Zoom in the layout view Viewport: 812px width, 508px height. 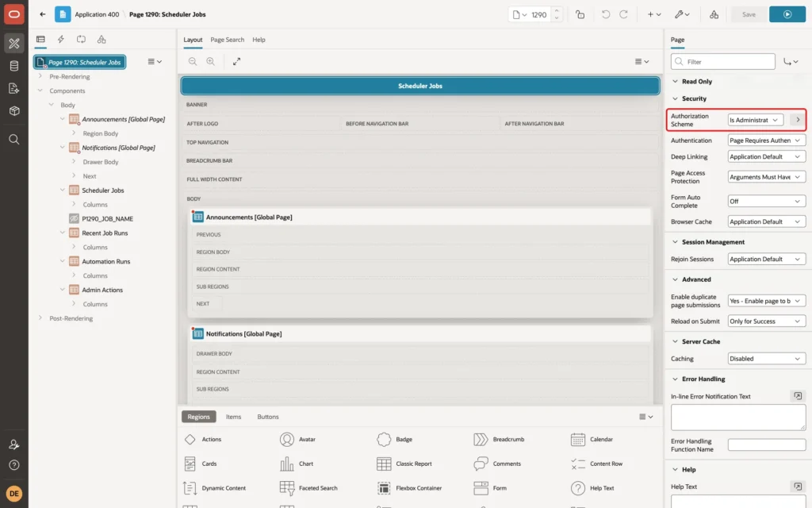pyautogui.click(x=211, y=61)
